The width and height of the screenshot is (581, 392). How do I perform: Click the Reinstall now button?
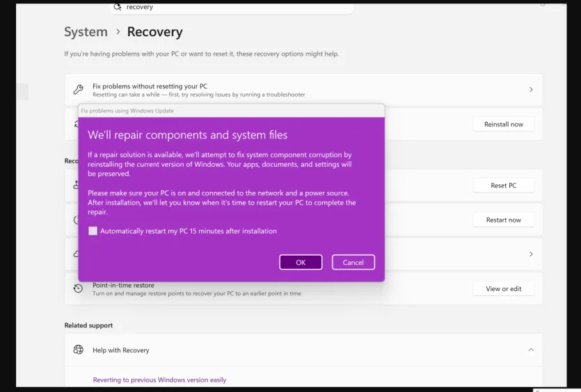tap(504, 124)
